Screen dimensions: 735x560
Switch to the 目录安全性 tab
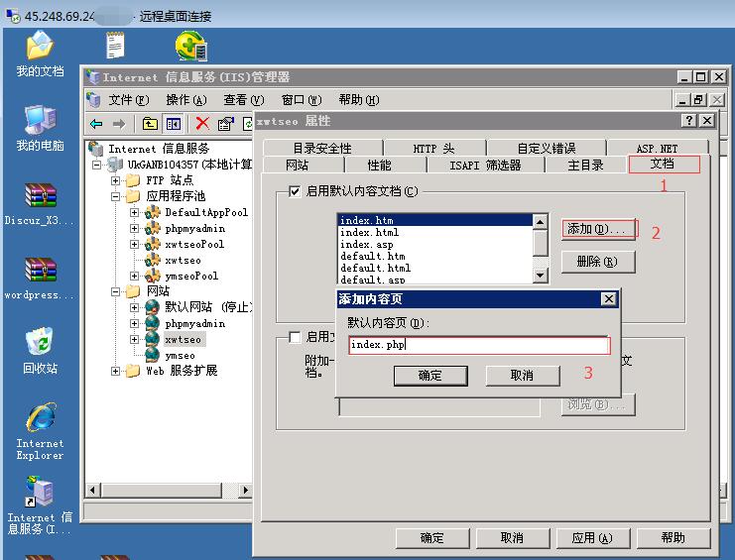322,148
